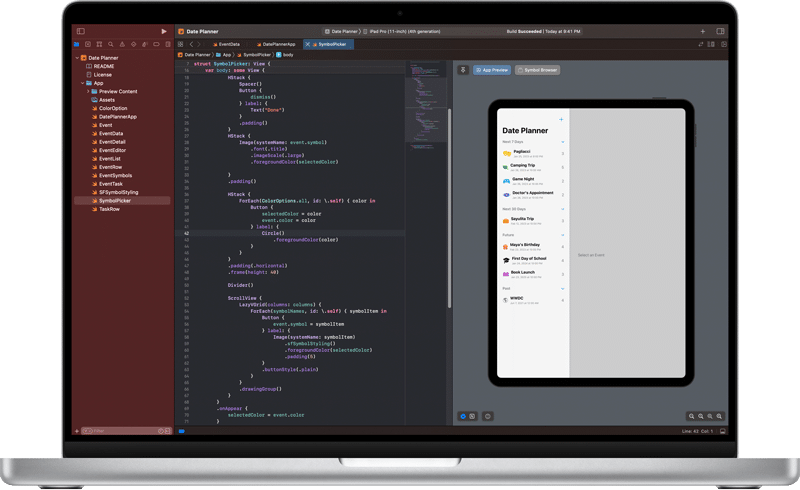The height and width of the screenshot is (490, 800).
Task: Open the Issue navigator
Action: pyautogui.click(x=122, y=44)
